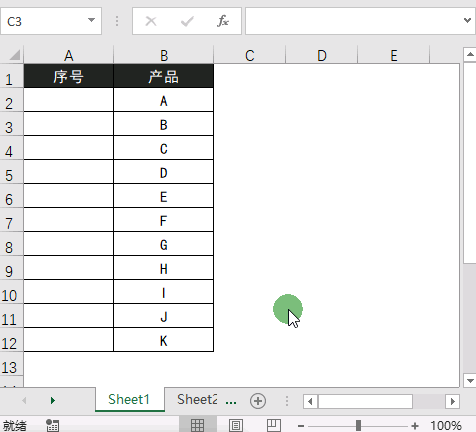This screenshot has width=476, height=432.
Task: Click the New Sheet plus button
Action: [x=258, y=401]
